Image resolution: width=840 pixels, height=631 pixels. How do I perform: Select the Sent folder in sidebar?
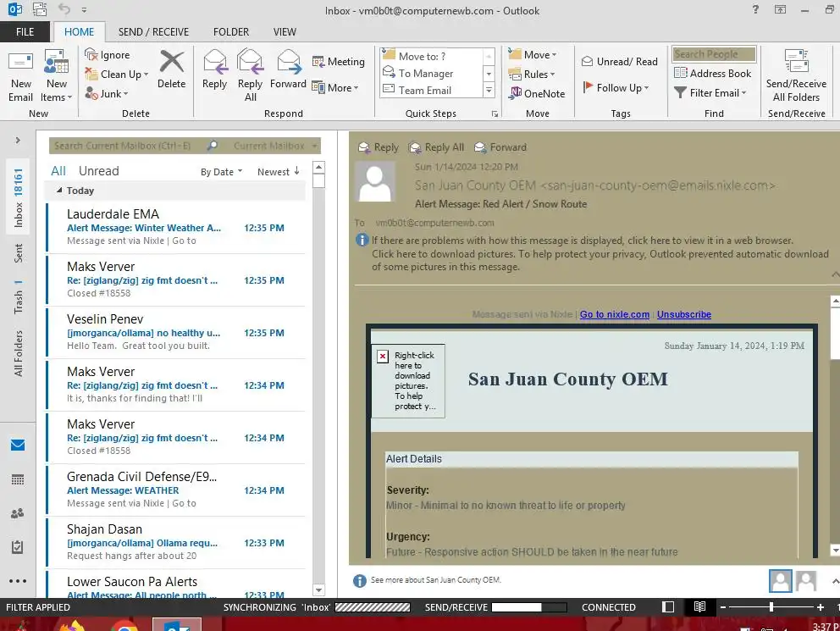coord(19,253)
